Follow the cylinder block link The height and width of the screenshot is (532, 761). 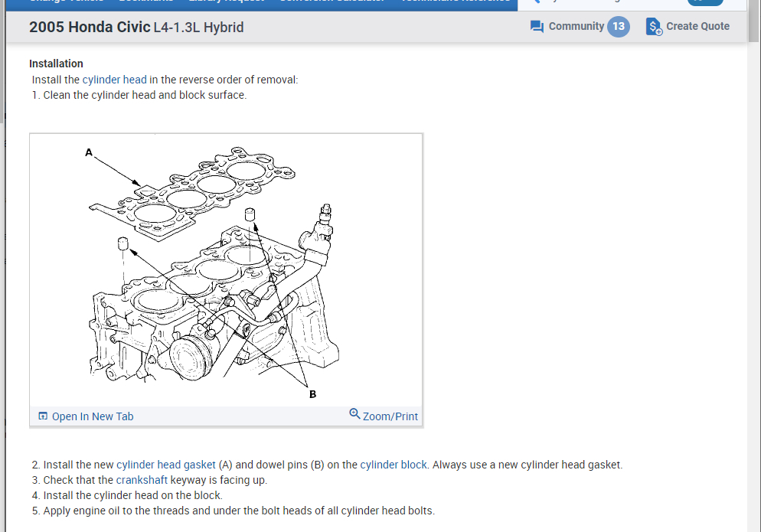tap(393, 465)
